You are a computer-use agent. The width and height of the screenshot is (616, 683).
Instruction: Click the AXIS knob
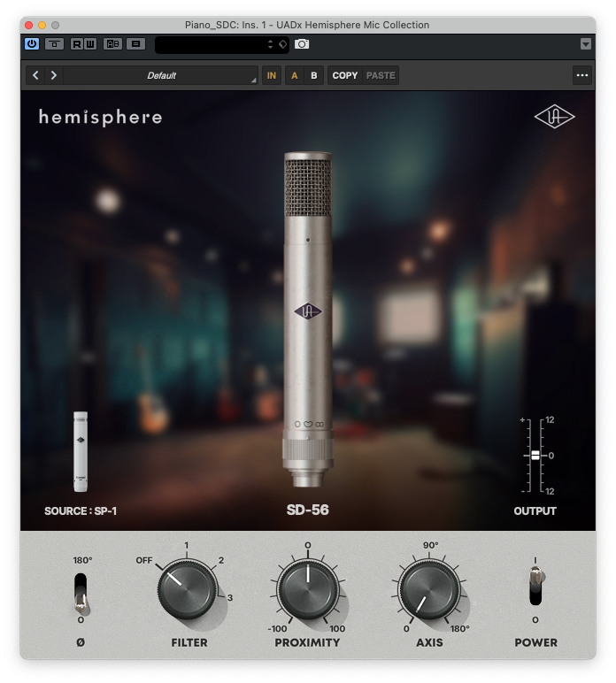click(429, 589)
